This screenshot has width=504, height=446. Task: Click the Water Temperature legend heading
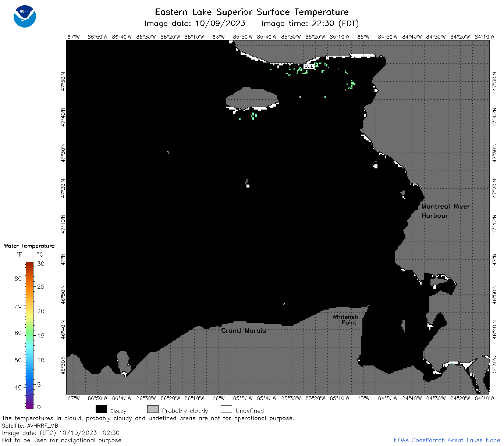(x=29, y=246)
